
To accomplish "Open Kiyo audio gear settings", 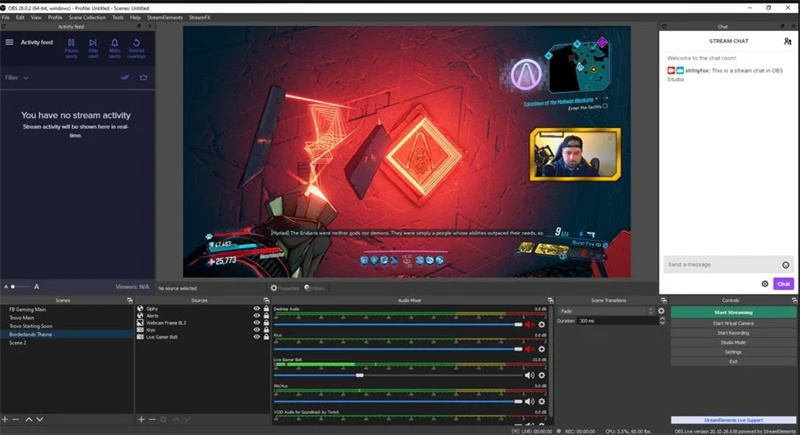I will (x=542, y=349).
